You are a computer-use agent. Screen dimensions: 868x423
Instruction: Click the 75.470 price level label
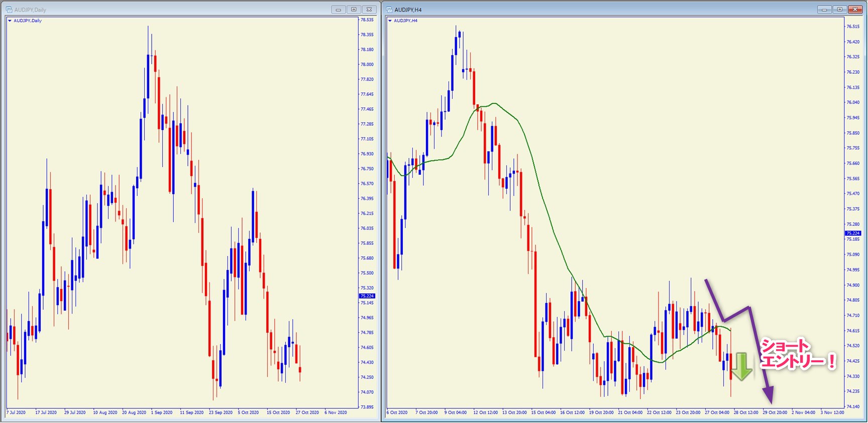853,194
